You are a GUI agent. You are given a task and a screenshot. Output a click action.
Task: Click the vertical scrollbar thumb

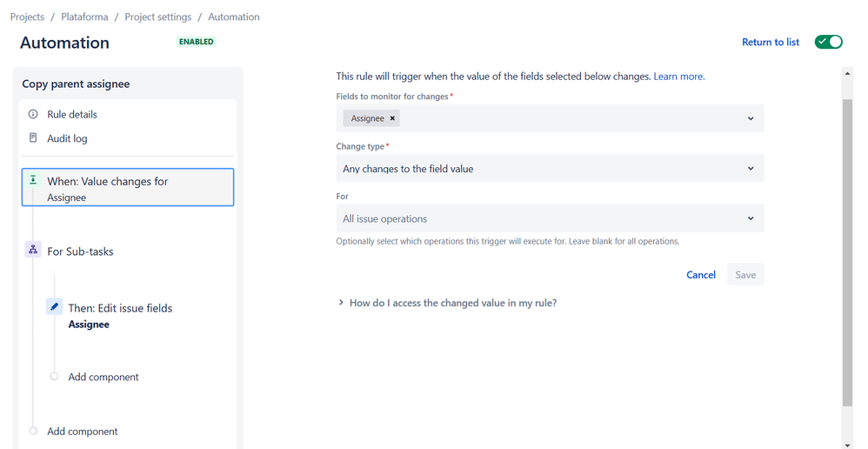tap(847, 253)
